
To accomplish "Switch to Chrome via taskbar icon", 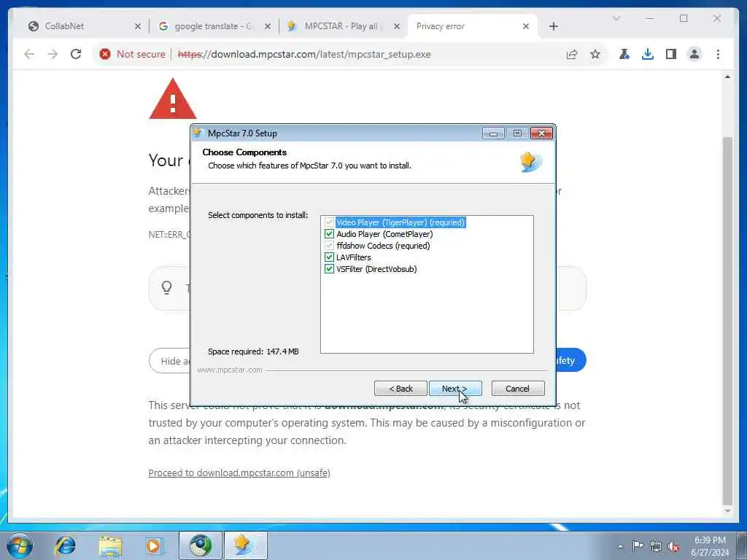I will click(x=201, y=545).
